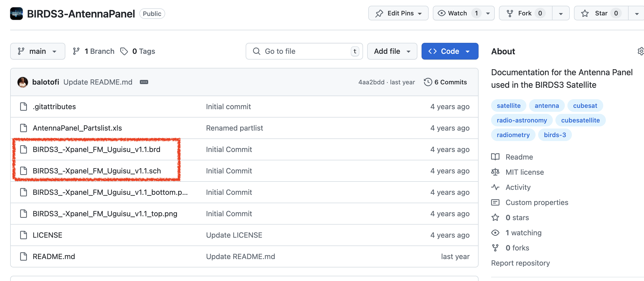Select the antenna topic tag
The image size is (644, 281).
[547, 106]
